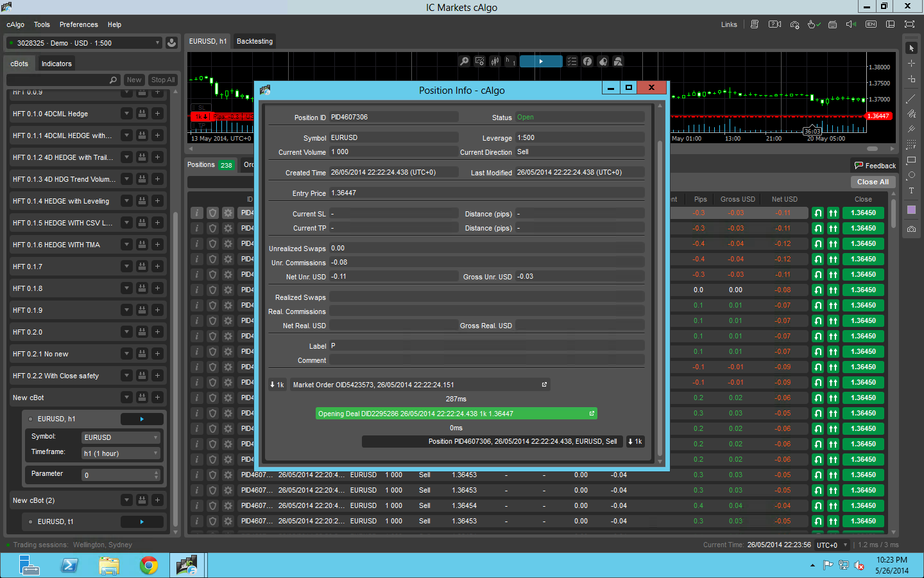Open the account selector 3028325 Demo dropdown
The image size is (924, 578).
(x=84, y=43)
